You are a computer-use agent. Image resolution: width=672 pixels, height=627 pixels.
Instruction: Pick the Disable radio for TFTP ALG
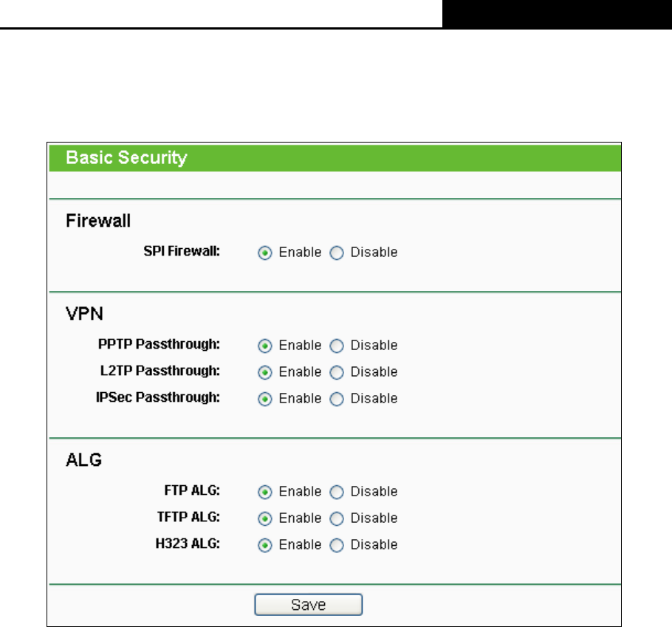point(337,518)
